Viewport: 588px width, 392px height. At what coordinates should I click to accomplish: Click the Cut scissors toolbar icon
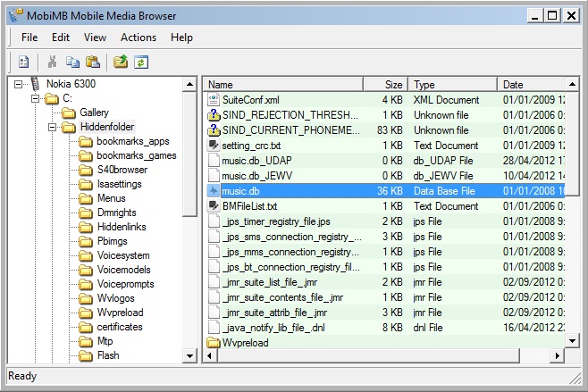52,62
